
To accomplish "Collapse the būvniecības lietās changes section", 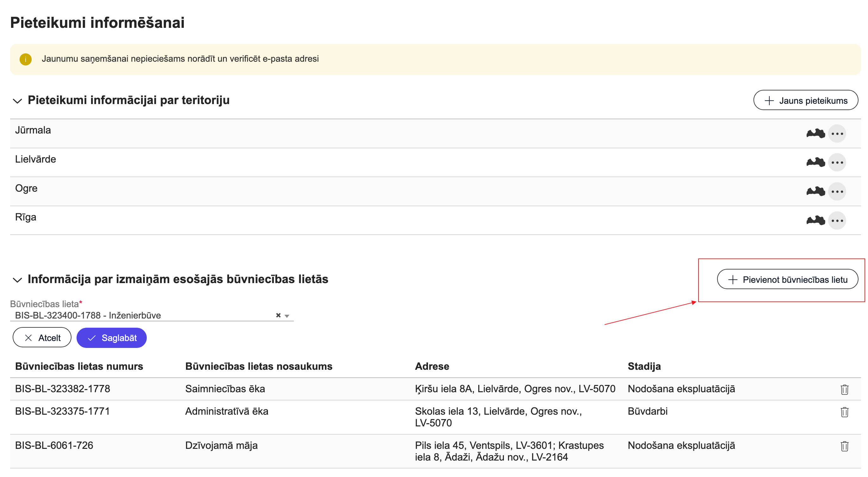I will 17,280.
